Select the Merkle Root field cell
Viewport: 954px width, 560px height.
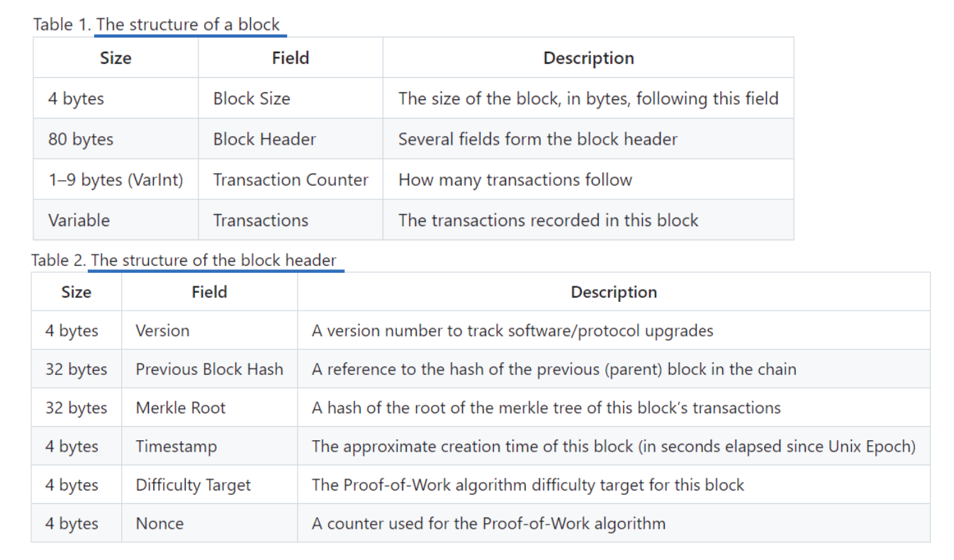[209, 408]
